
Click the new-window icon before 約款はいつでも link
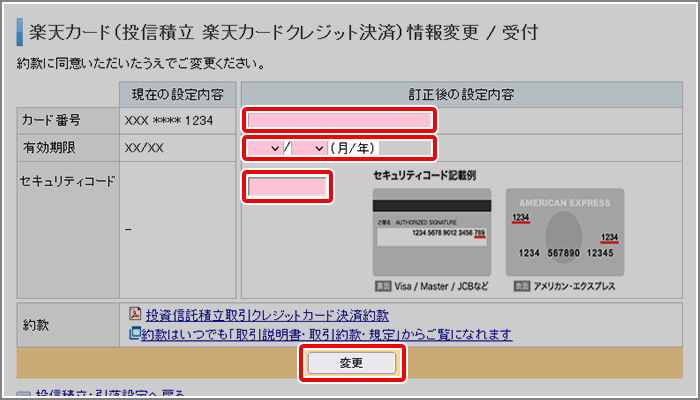click(134, 333)
